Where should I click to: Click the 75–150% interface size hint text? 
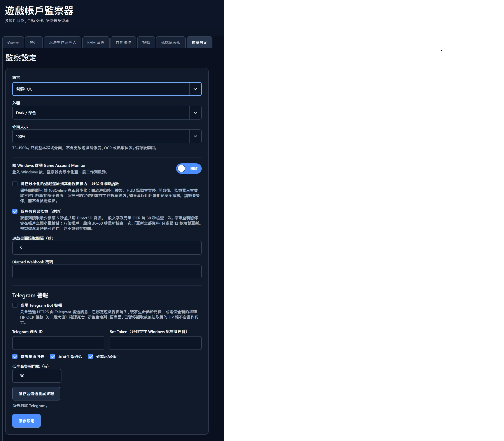85,148
